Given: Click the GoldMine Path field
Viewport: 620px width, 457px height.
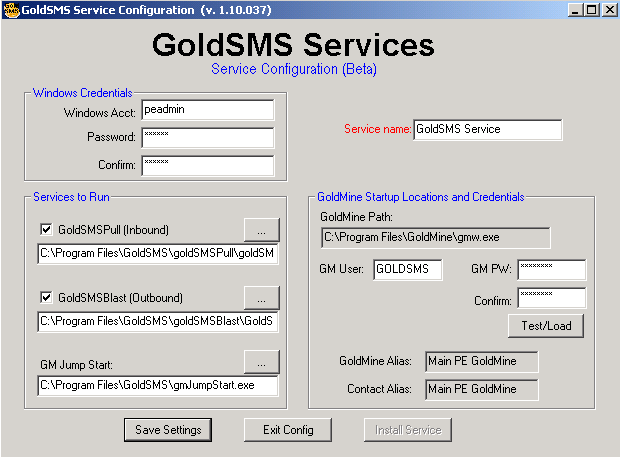Looking at the screenshot, I should pyautogui.click(x=436, y=238).
